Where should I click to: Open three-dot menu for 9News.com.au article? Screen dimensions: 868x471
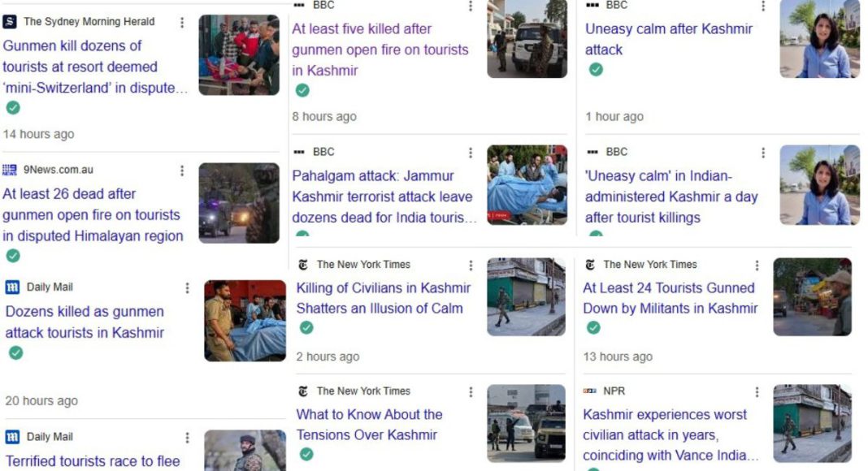[182, 171]
